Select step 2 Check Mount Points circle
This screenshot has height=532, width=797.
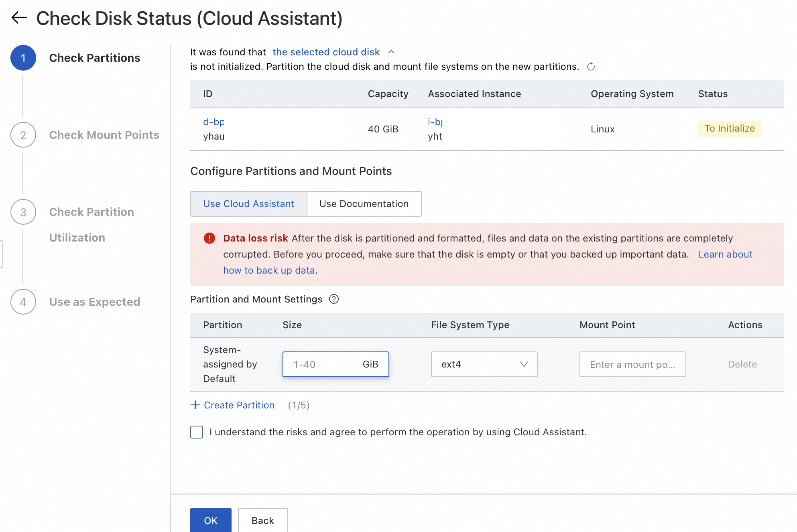pos(23,135)
